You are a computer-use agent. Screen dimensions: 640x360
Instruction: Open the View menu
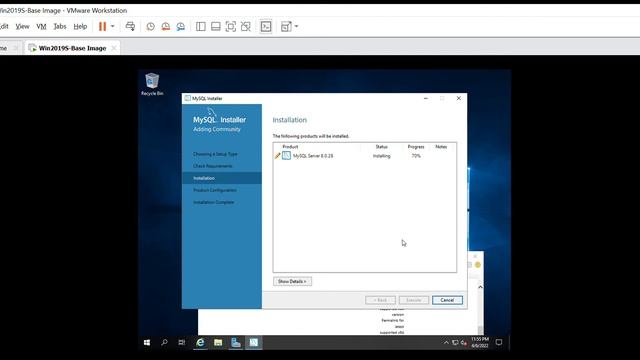(x=22, y=27)
